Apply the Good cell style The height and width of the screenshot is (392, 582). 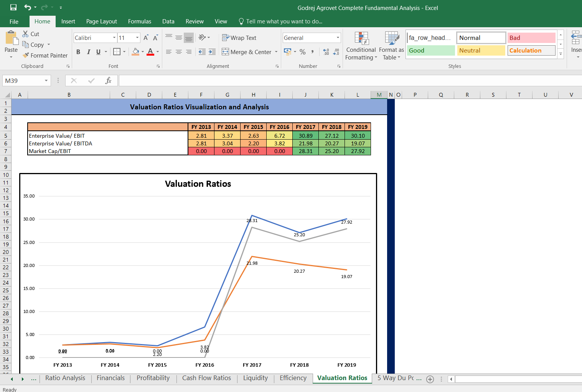[x=431, y=50]
